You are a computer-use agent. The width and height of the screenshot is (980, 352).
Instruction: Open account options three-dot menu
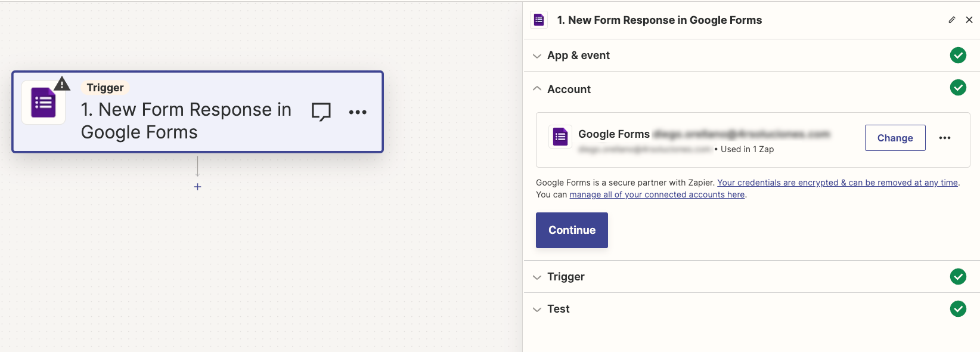[945, 138]
